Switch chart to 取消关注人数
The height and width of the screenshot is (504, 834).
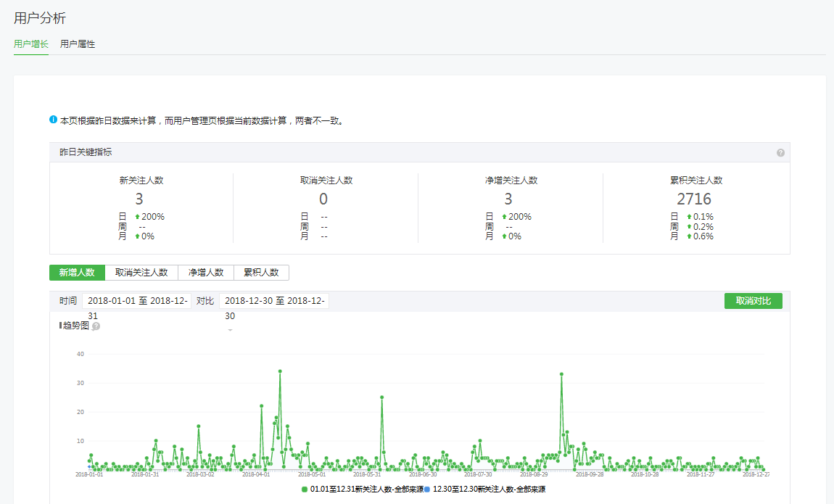click(x=141, y=273)
